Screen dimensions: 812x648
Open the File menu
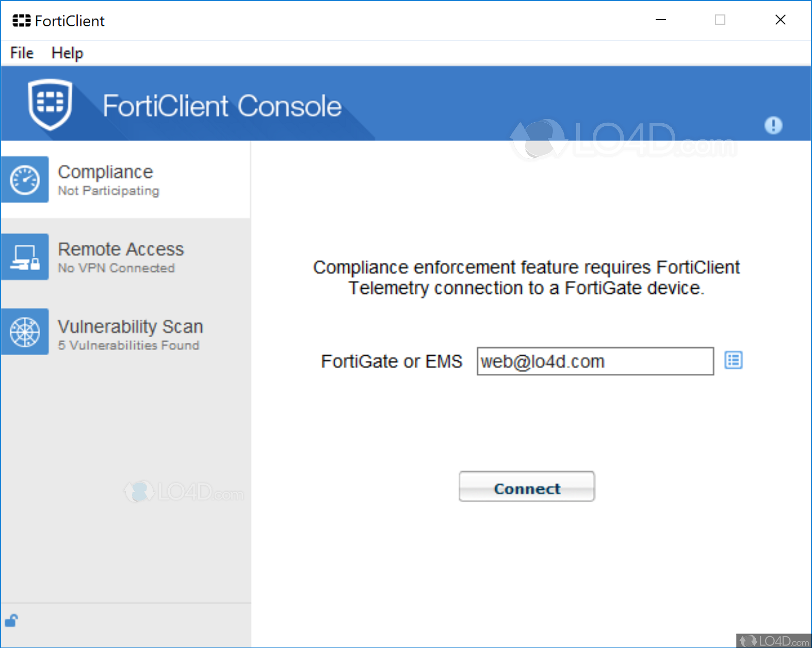(22, 53)
